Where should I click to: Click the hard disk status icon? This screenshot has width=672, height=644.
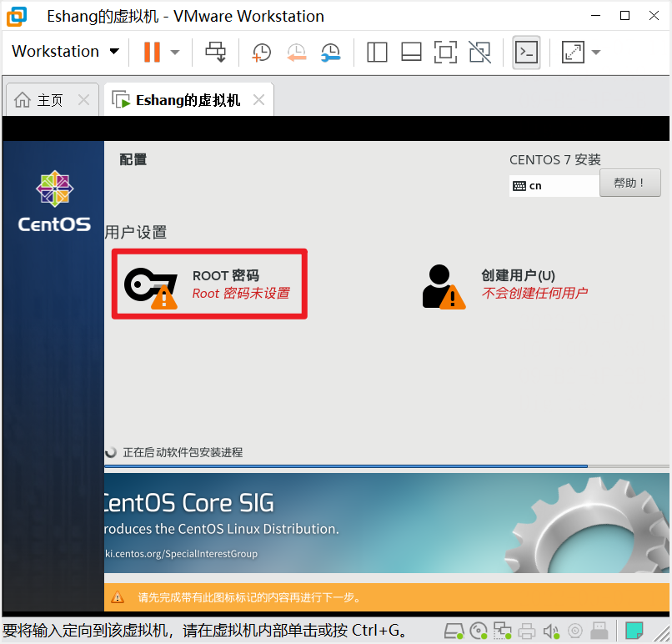pos(454,631)
